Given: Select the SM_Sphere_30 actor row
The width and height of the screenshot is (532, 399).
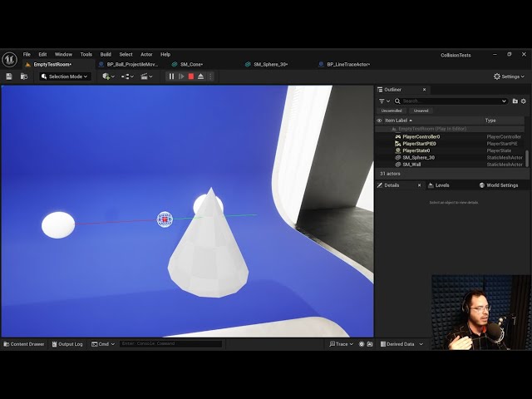Looking at the screenshot, I should point(450,157).
